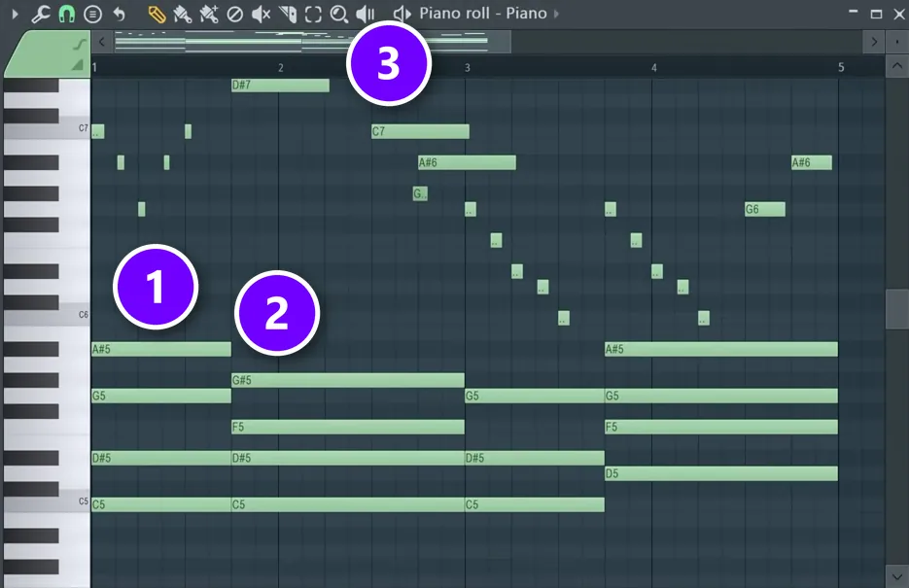
Task: Toggle the portamento switch in the green corner
Action: (x=80, y=44)
